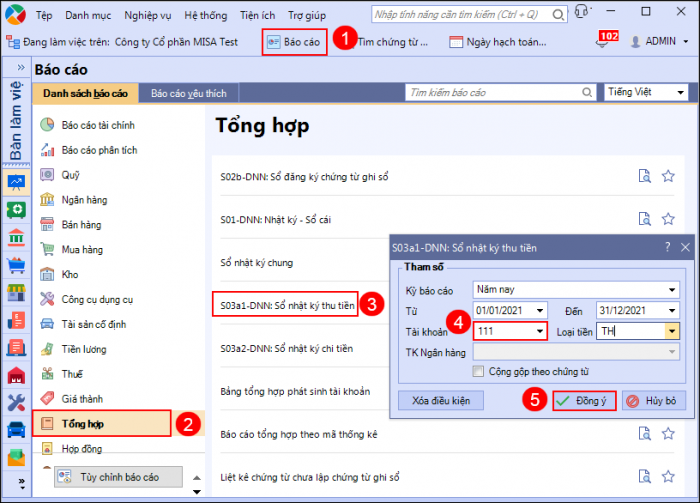Open the Tài khoản 111 dropdown
700x503 pixels.
click(540, 331)
